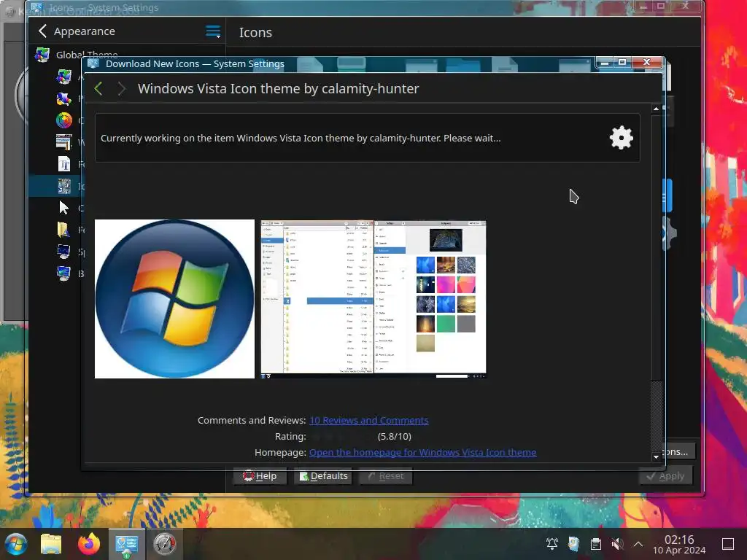Open Font Management via the folder icon

tap(64, 230)
